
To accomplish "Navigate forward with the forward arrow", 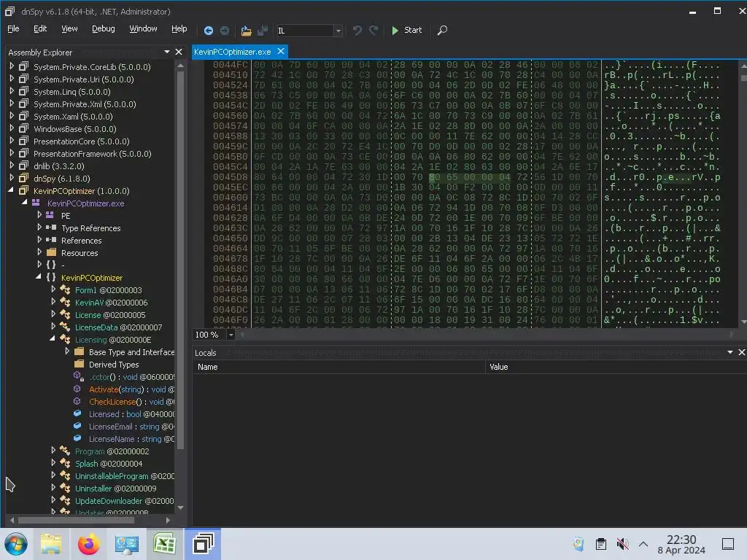I will click(225, 31).
